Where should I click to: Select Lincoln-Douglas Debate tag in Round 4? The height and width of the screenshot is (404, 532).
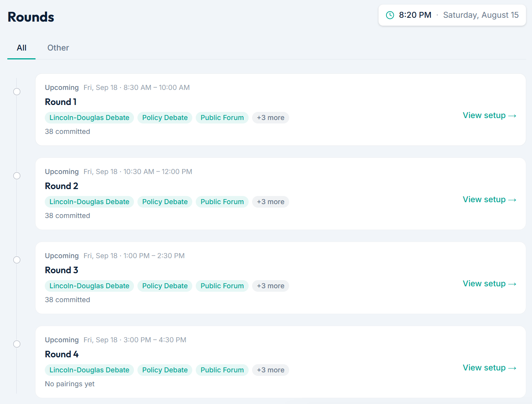pyautogui.click(x=90, y=370)
